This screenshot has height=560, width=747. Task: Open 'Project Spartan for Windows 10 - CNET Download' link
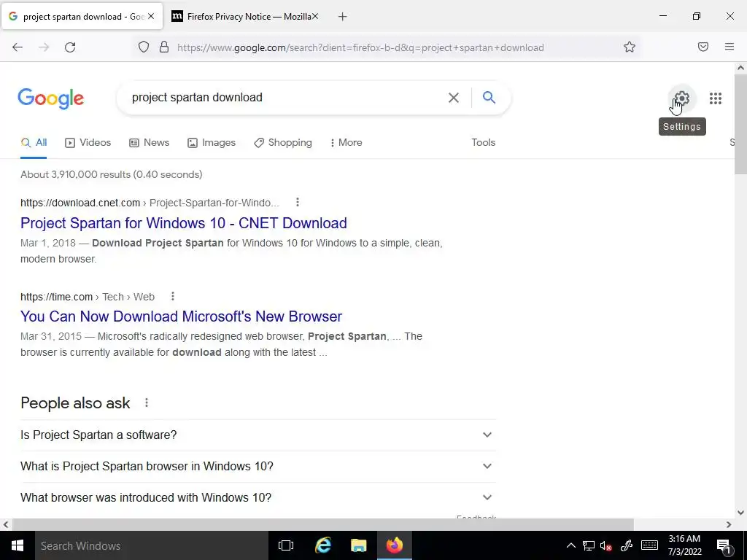tap(183, 223)
